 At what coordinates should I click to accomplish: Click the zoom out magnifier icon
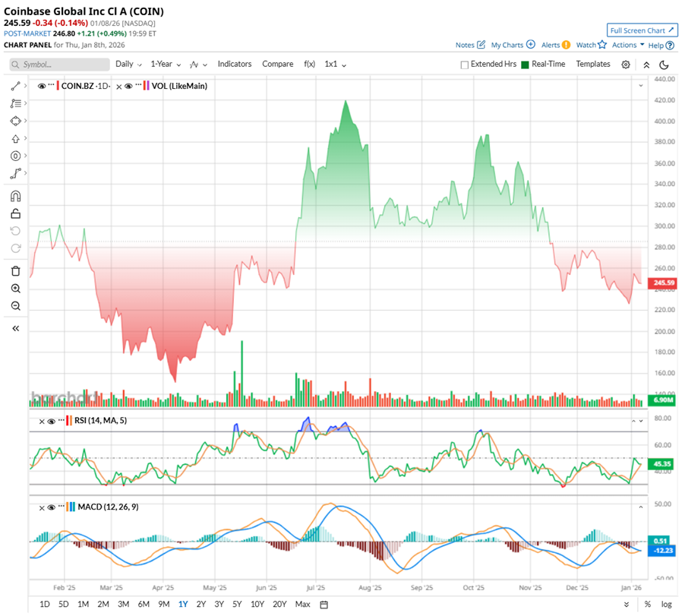(16, 306)
